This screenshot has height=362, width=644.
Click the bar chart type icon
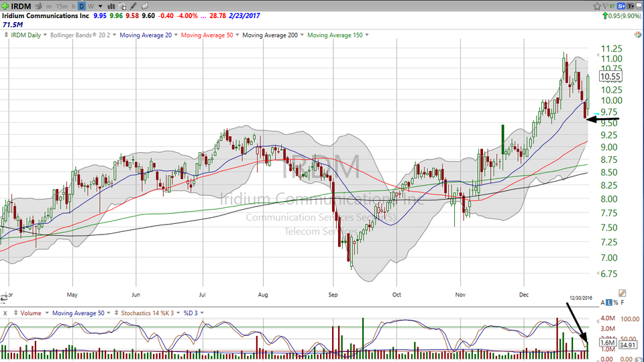111,6
